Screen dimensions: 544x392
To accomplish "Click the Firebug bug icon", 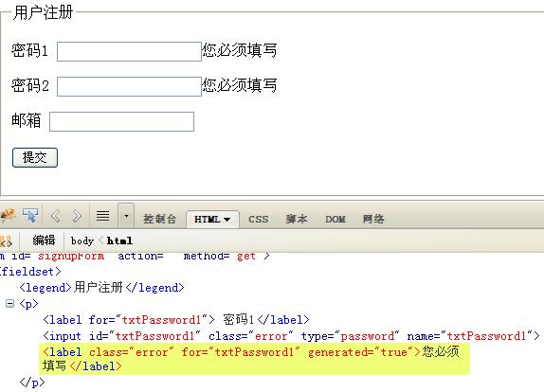I will click(x=8, y=216).
